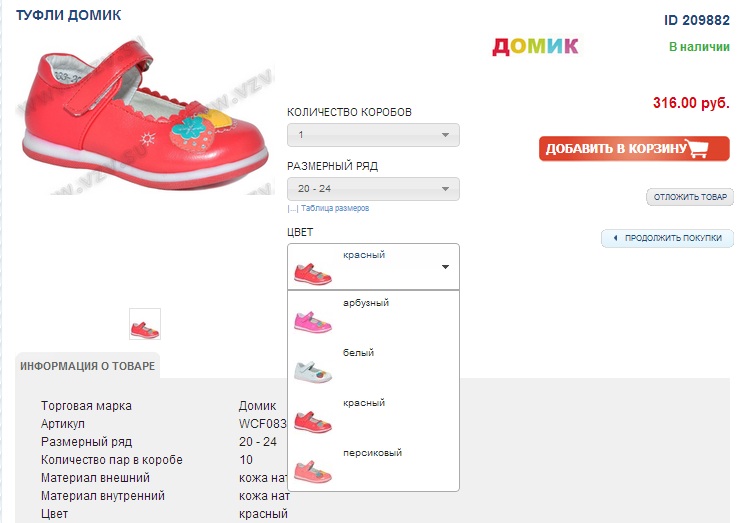Click the red shoe icon in color selector

[x=312, y=274]
